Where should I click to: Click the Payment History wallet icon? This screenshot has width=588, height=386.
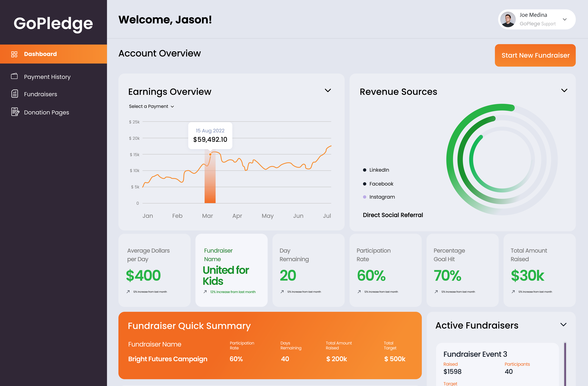click(14, 76)
